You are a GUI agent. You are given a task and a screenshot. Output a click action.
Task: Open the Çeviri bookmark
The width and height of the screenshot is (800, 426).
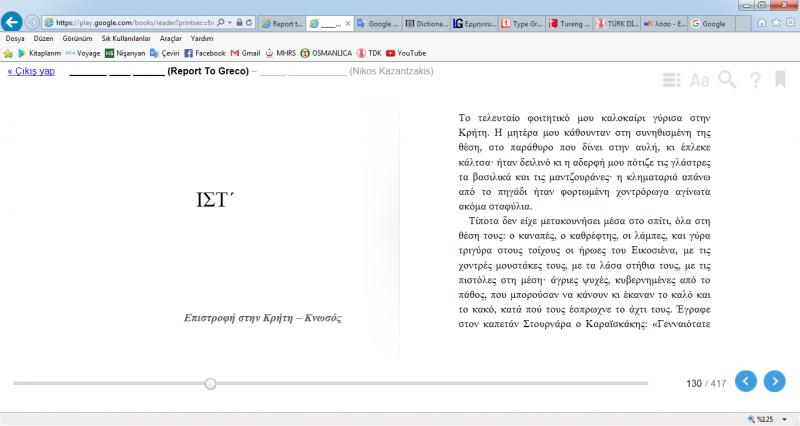tap(164, 53)
